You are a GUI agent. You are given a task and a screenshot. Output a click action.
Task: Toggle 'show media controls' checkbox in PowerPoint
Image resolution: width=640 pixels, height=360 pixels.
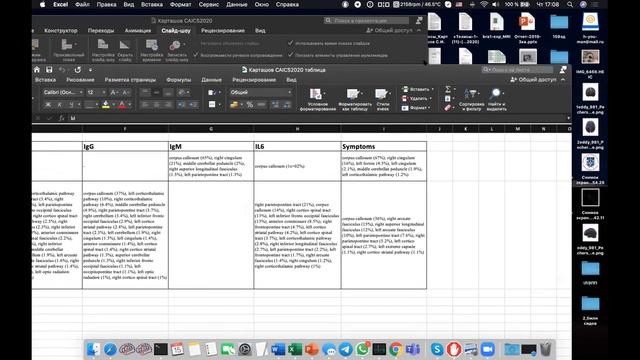[290, 55]
